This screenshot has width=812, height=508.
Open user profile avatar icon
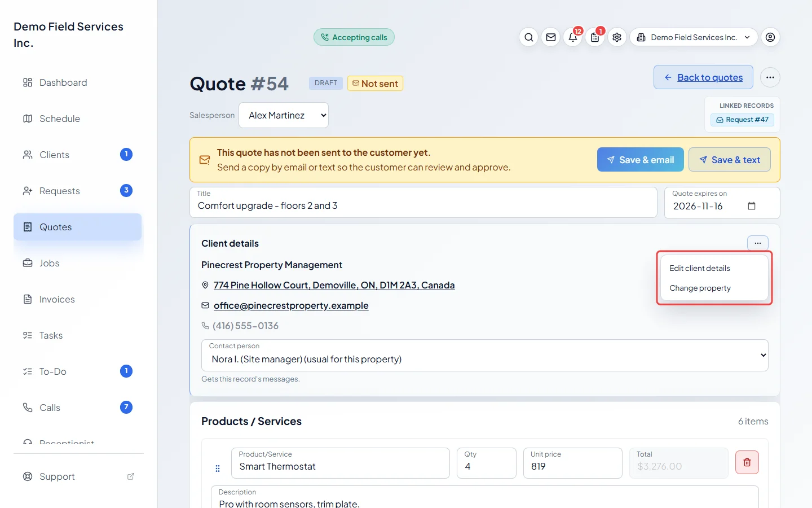770,37
